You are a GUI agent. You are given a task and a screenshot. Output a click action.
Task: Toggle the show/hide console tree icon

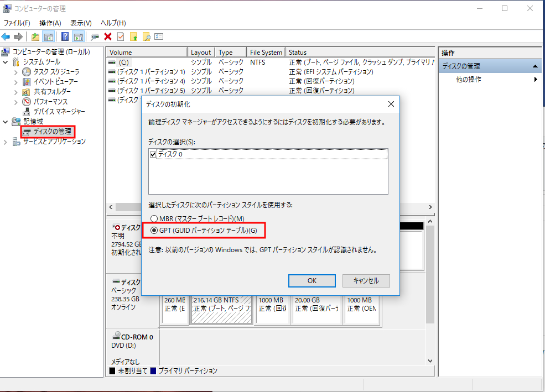(48, 36)
